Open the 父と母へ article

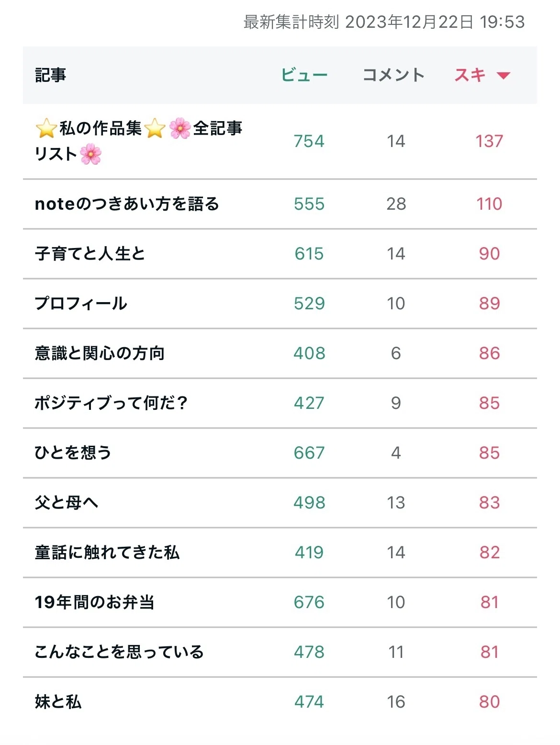click(x=67, y=503)
